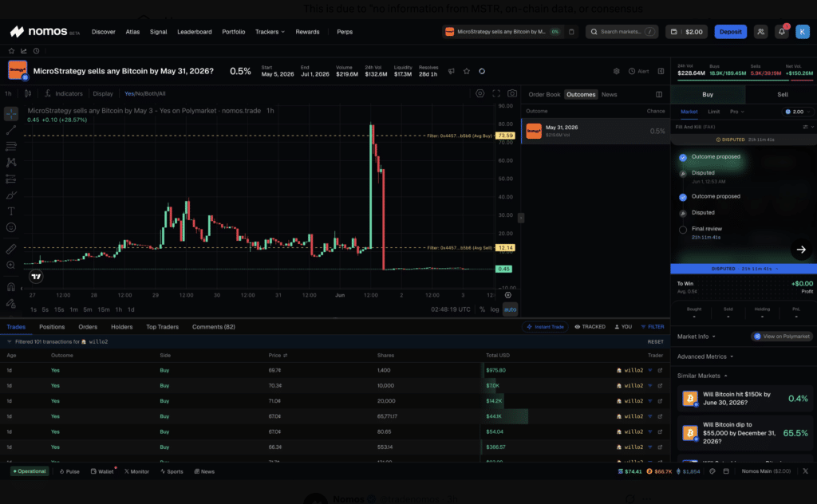Select the magnet snap tool
This screenshot has width=817, height=504.
[11, 287]
